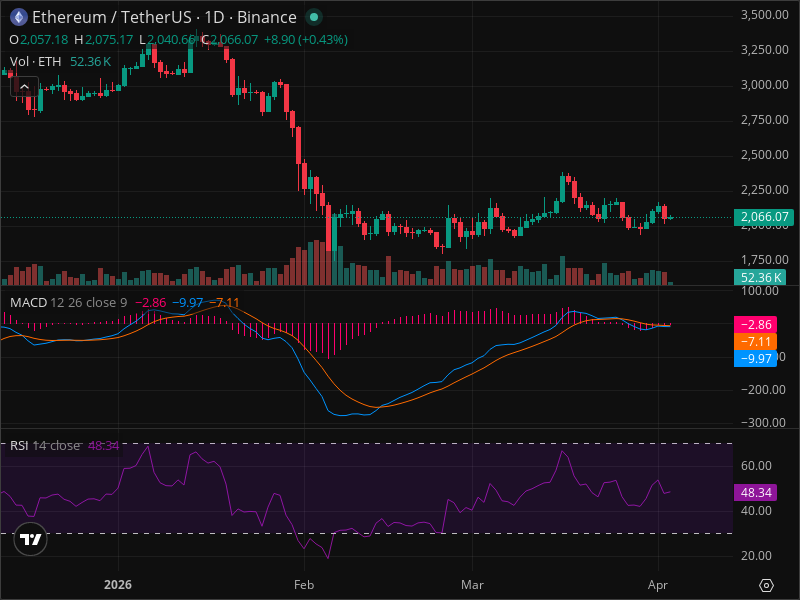Click the 1,750.00 price axis label
Image resolution: width=800 pixels, height=600 pixels.
(x=764, y=260)
